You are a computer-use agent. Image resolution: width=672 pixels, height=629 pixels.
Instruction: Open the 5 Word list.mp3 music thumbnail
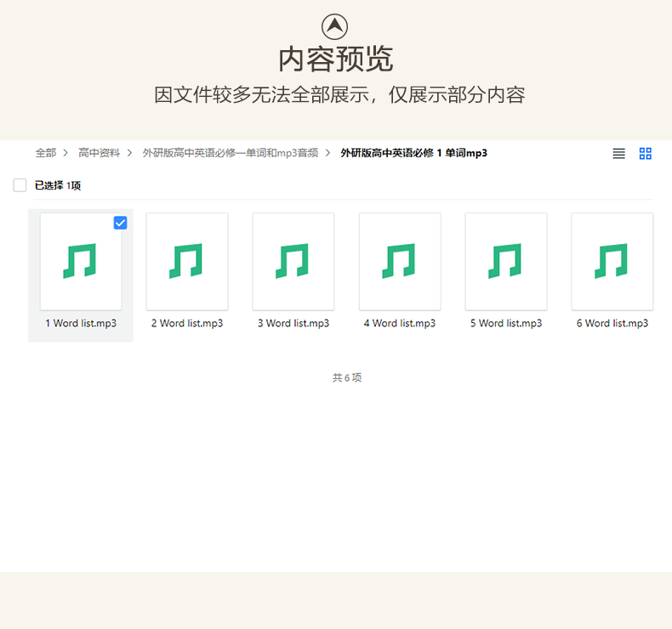tap(506, 261)
